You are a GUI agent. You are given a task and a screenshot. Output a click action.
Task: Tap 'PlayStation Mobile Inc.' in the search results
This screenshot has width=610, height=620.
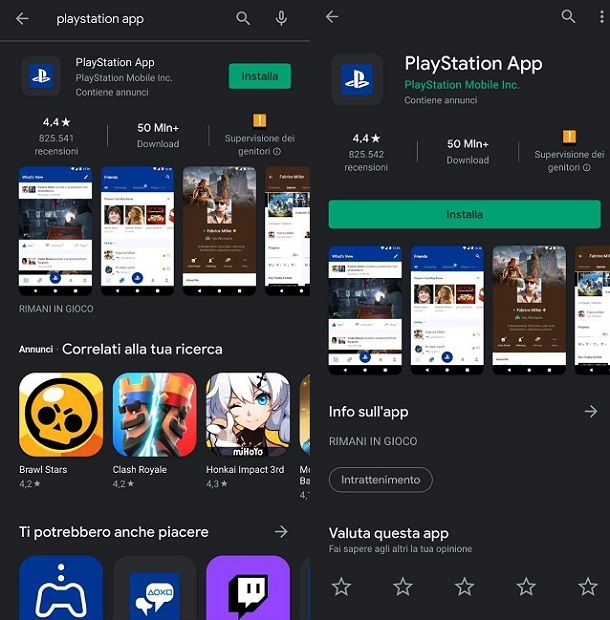[124, 78]
